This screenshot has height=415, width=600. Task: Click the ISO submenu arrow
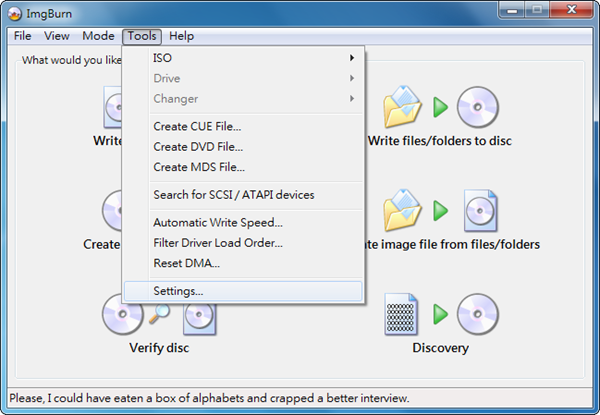352,58
